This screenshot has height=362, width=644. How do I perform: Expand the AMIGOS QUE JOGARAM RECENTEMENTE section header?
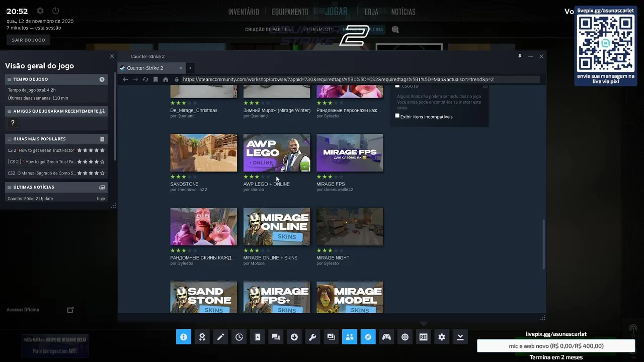[56, 111]
